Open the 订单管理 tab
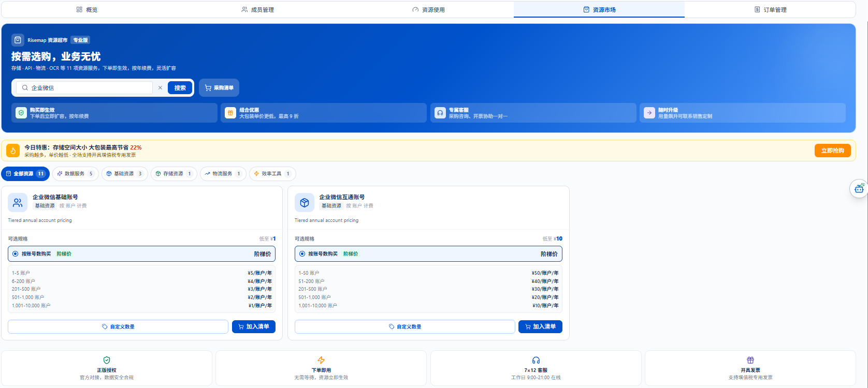The width and height of the screenshot is (868, 388). point(770,9)
